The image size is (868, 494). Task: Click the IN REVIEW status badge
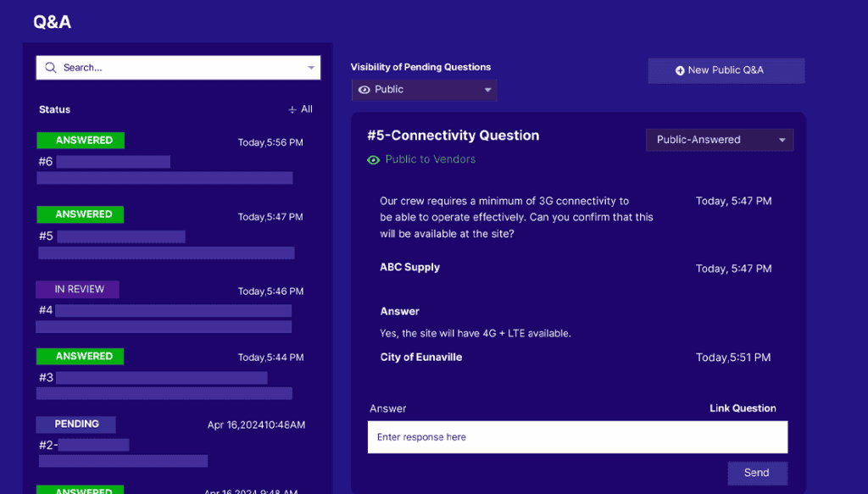pyautogui.click(x=78, y=290)
